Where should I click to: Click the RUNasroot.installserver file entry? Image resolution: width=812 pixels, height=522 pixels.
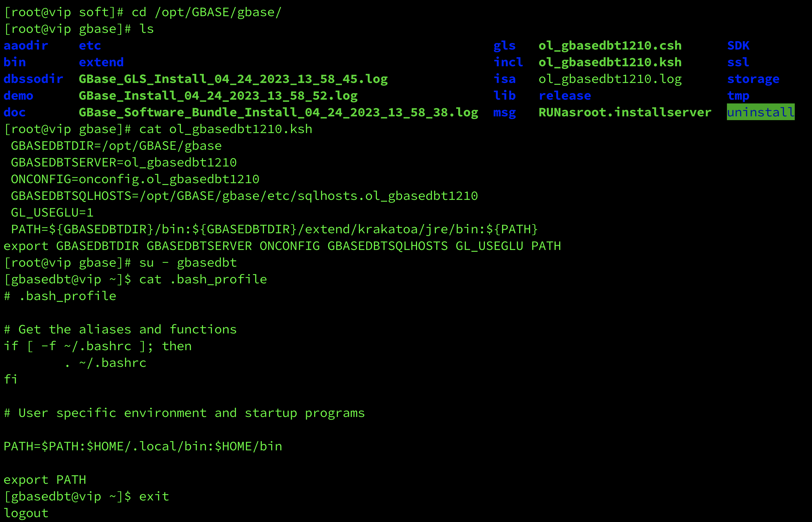click(625, 112)
